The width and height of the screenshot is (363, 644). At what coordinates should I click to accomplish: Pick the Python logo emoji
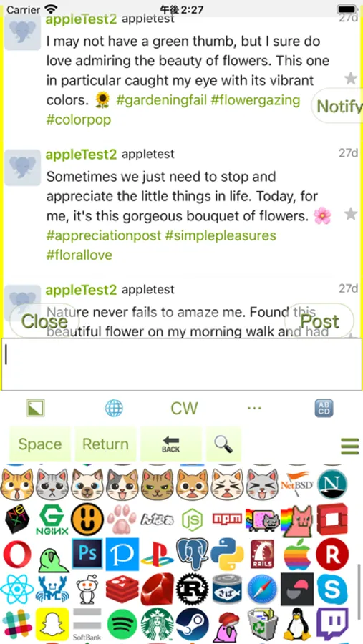click(228, 554)
